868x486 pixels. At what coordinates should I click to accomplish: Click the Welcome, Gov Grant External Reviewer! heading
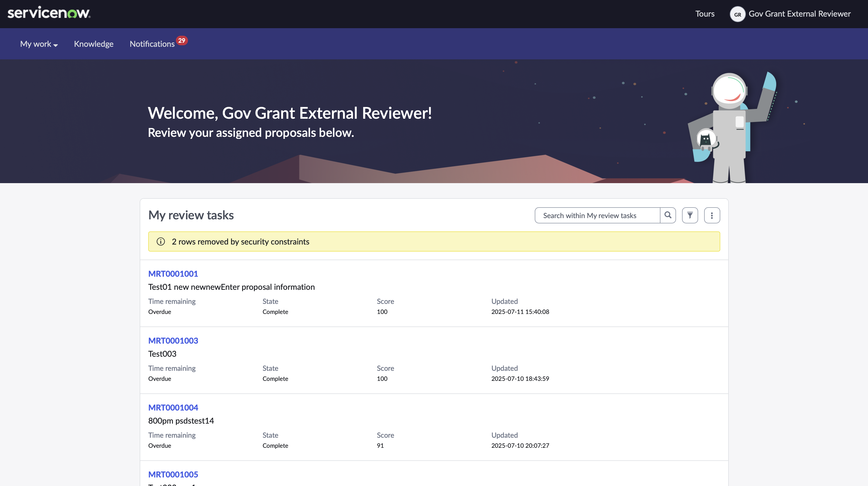pos(290,113)
